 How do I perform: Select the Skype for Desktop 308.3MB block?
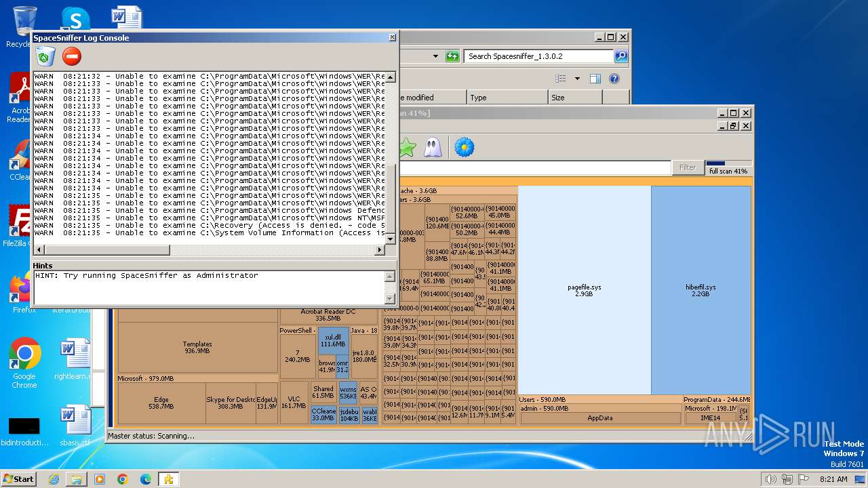(231, 403)
